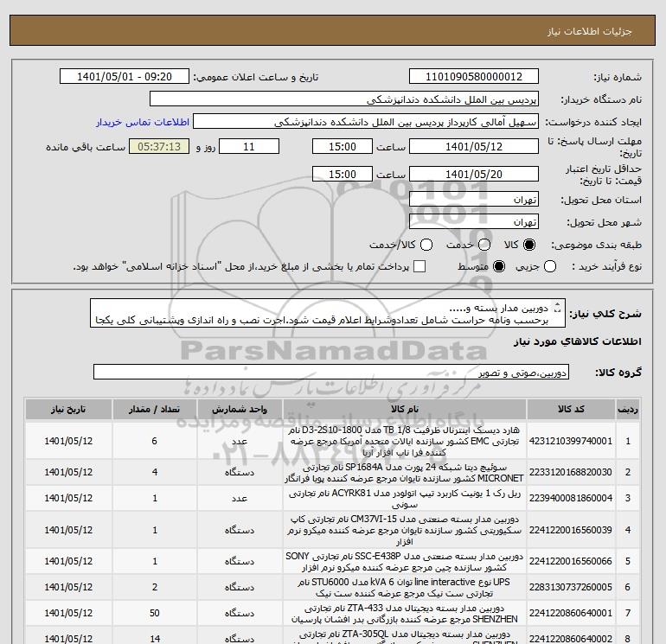Click product code 423121039974​0001
This screenshot has width=666, height=644.
(571, 441)
